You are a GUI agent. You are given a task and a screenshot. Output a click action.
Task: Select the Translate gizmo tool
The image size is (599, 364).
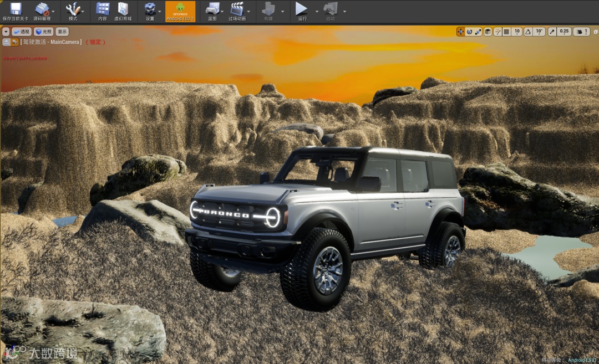coord(461,32)
